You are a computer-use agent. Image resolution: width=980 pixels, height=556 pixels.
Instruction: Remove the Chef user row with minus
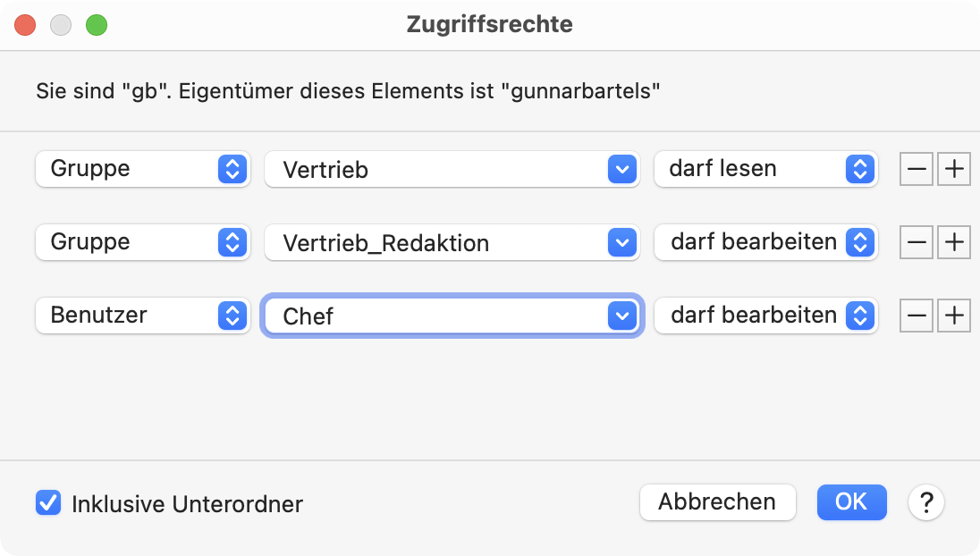917,316
